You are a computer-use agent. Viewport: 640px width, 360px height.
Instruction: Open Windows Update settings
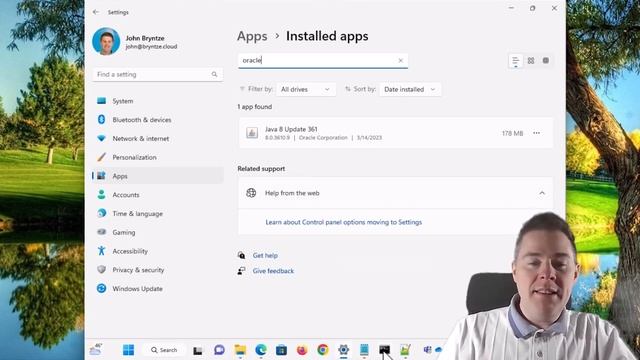158,289
